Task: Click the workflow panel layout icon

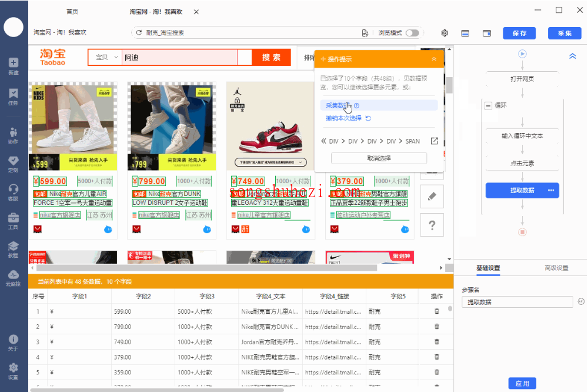Action: tap(487, 33)
